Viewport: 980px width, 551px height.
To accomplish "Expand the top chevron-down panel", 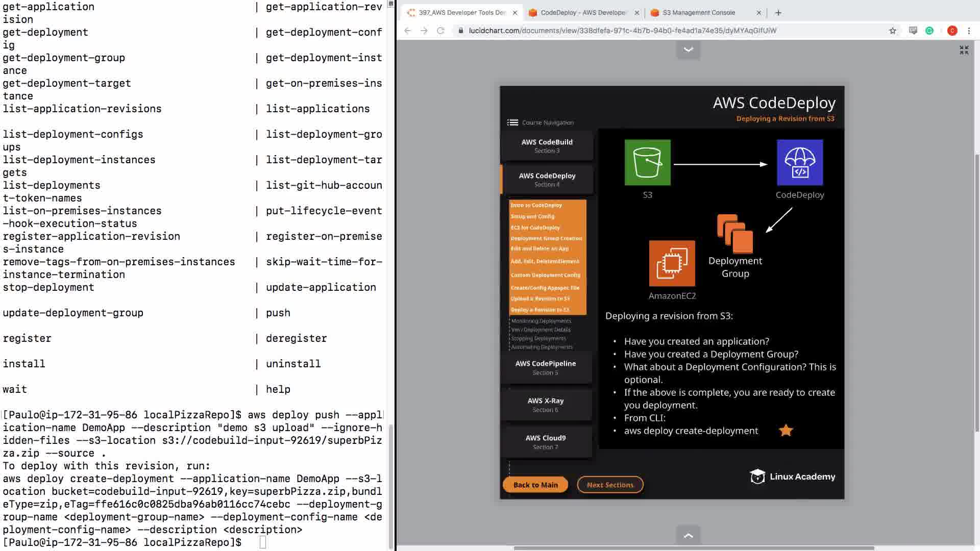I will (688, 50).
